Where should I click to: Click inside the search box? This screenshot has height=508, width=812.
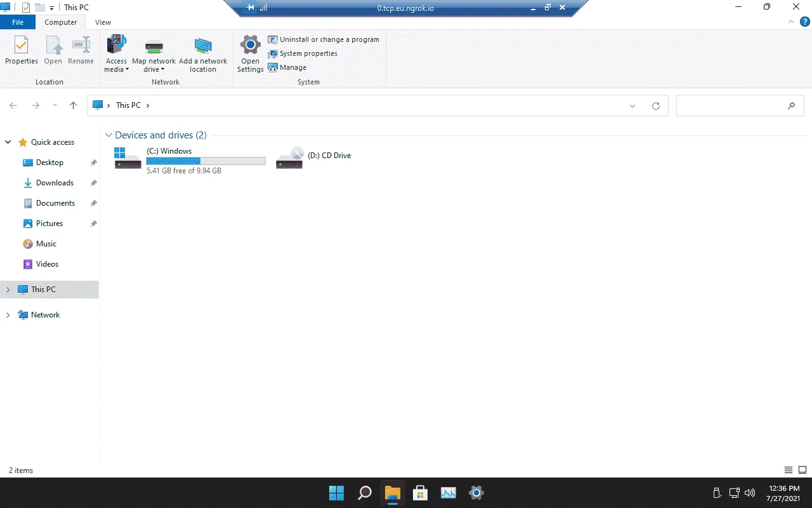click(740, 105)
